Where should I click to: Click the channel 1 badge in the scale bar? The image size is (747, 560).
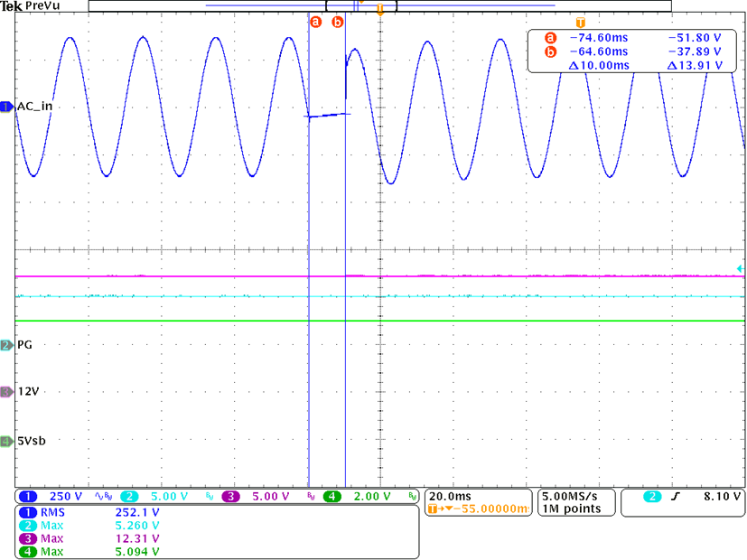(x=27, y=497)
